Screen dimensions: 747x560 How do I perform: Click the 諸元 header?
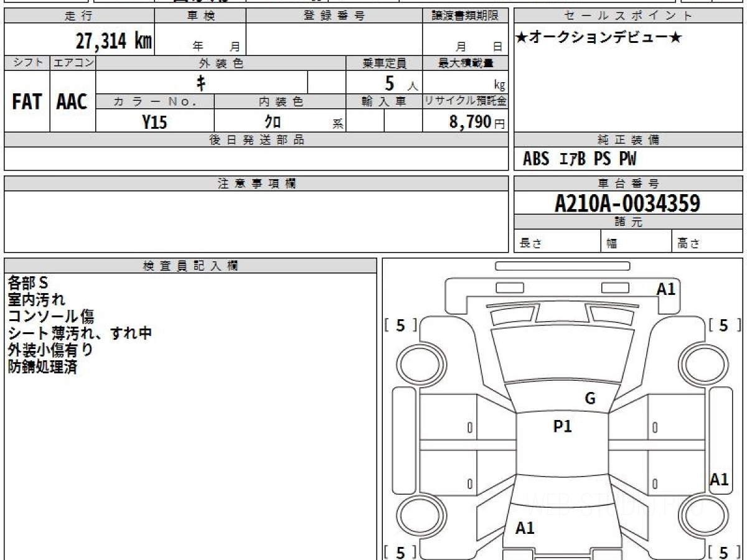(628, 222)
